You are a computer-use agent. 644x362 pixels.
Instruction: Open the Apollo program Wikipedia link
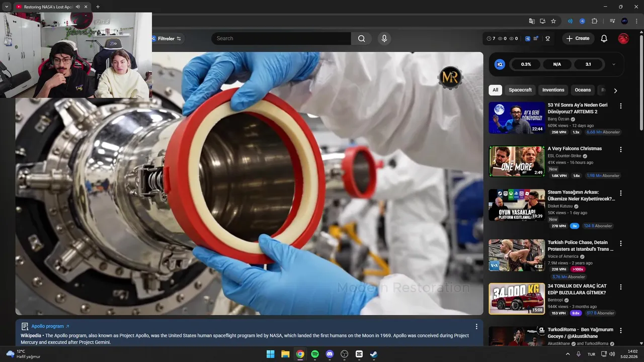(50, 326)
